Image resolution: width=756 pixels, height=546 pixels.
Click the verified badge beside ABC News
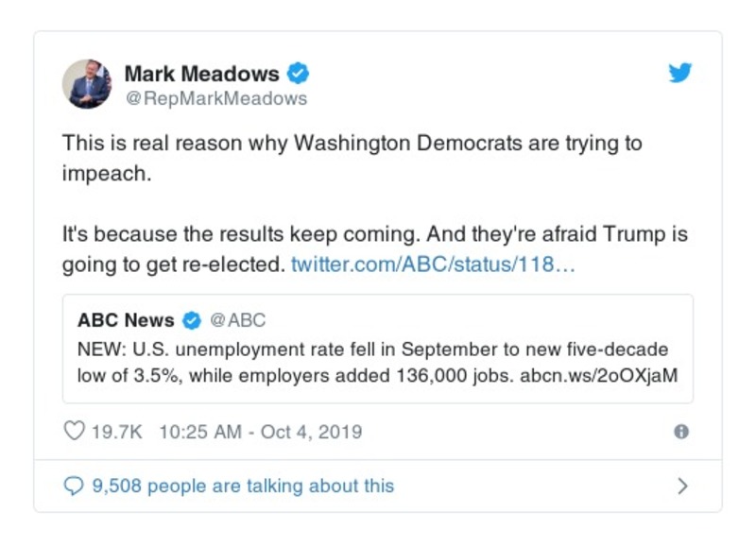[x=192, y=319]
